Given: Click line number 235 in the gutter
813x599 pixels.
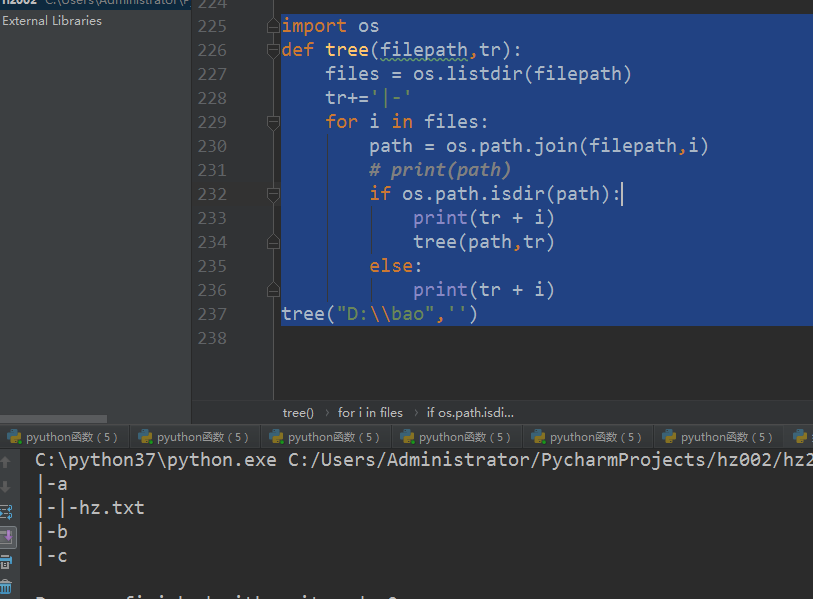Looking at the screenshot, I should point(212,266).
